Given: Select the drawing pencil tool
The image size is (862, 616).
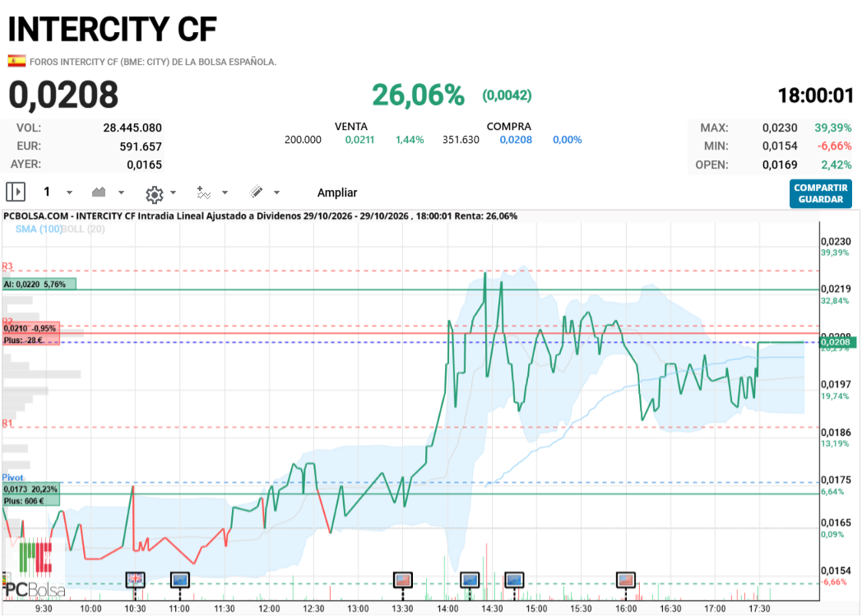Looking at the screenshot, I should 256,192.
